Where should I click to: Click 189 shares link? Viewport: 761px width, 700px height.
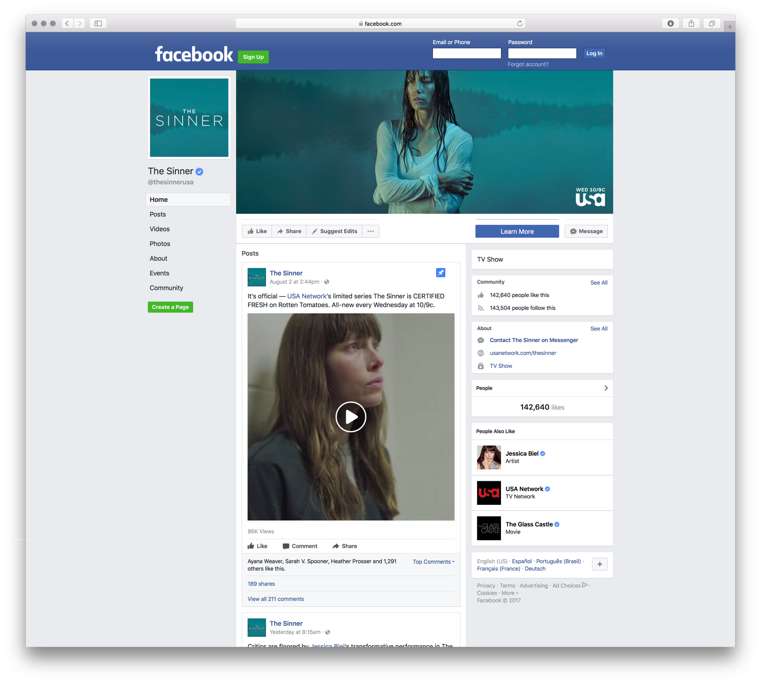click(261, 584)
